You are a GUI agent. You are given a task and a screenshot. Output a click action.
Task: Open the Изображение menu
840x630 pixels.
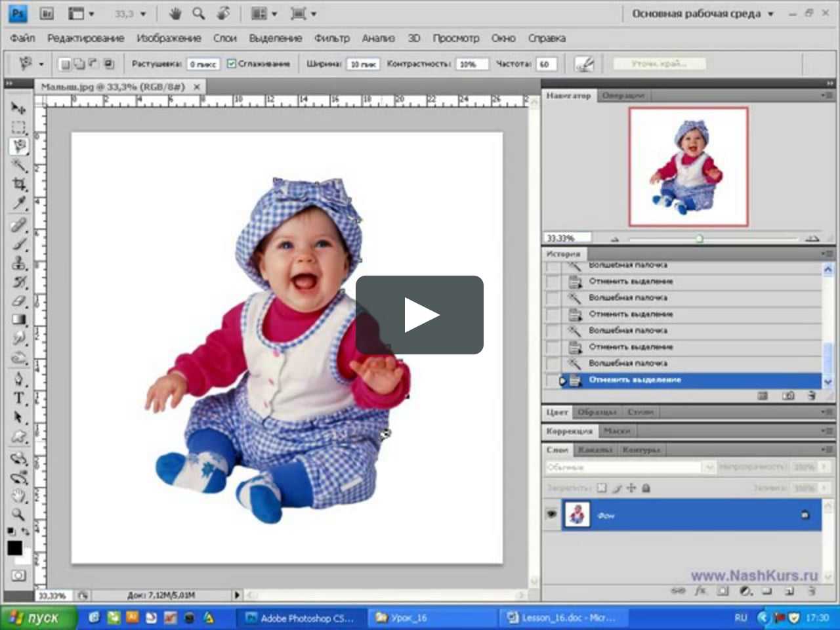(x=169, y=38)
